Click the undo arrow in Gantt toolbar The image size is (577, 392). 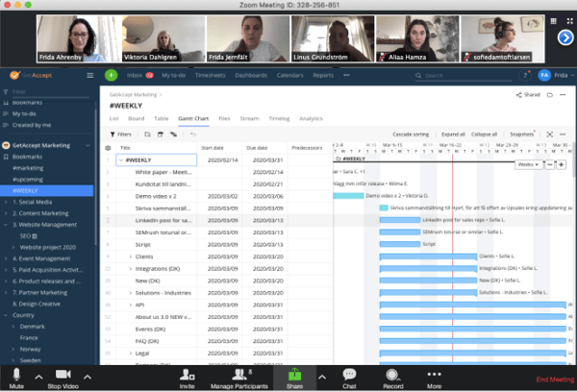coord(193,135)
